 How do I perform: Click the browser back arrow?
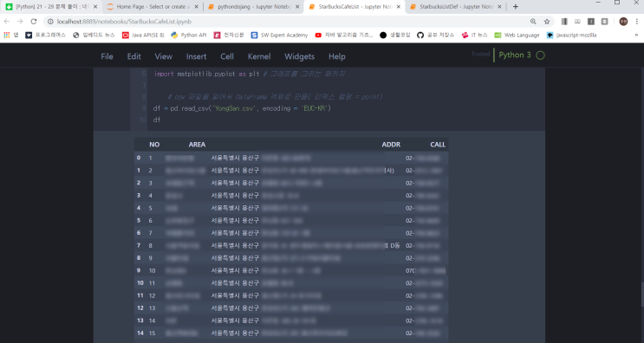coord(7,22)
